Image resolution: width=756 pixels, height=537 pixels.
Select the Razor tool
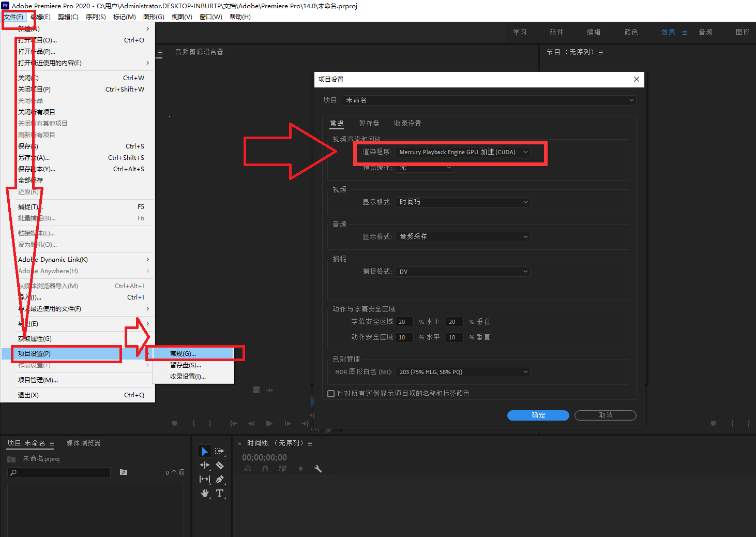point(220,465)
